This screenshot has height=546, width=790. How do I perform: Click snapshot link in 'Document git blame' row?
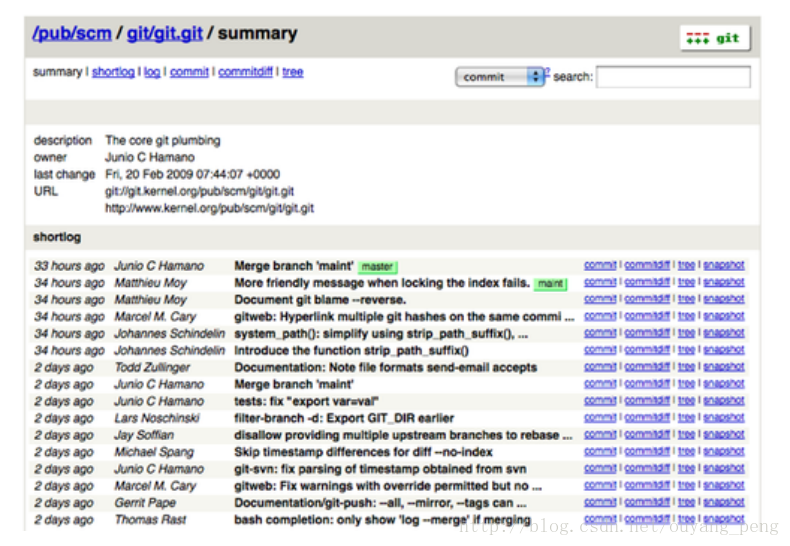[x=724, y=299]
